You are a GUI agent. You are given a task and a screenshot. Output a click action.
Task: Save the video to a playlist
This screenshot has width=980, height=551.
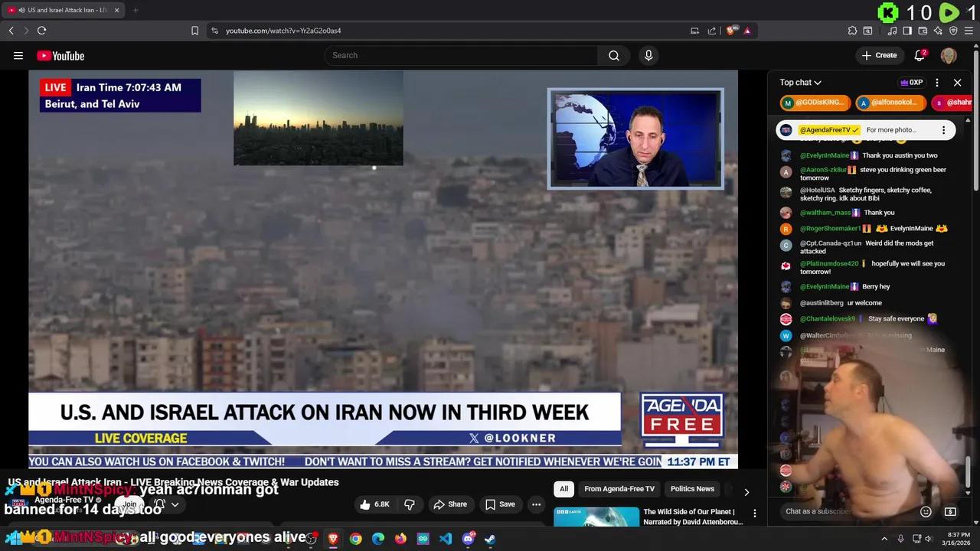[499, 504]
